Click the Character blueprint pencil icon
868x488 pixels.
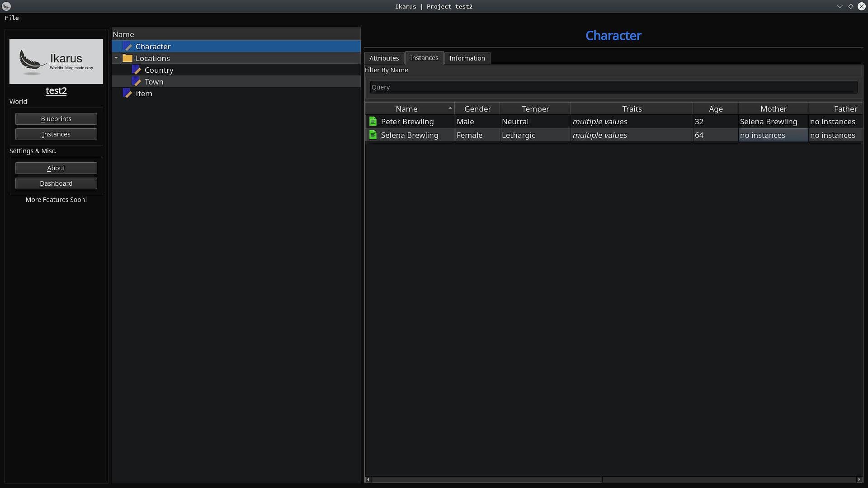tap(128, 47)
